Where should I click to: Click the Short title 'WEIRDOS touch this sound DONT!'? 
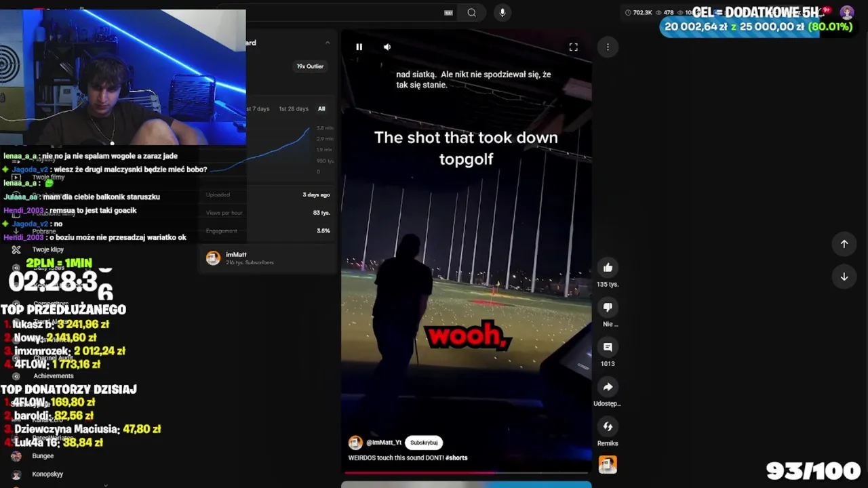tap(396, 458)
